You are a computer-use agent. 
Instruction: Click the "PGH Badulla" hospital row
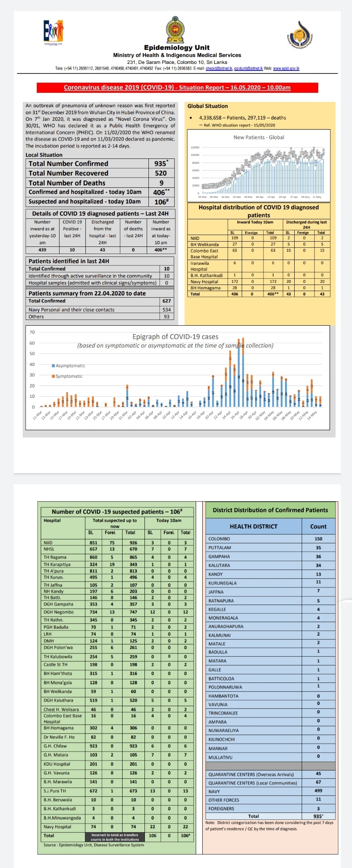(117, 628)
